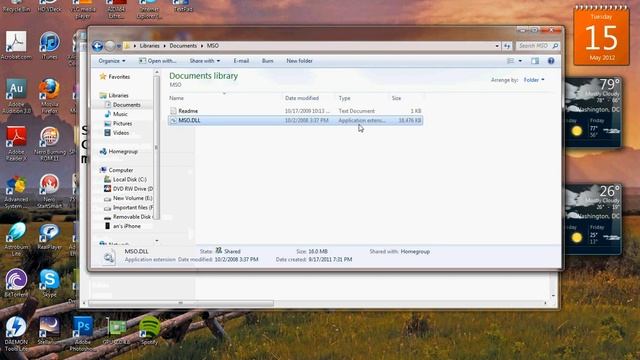
Task: Sort by Date modified column header
Action: click(x=309, y=98)
